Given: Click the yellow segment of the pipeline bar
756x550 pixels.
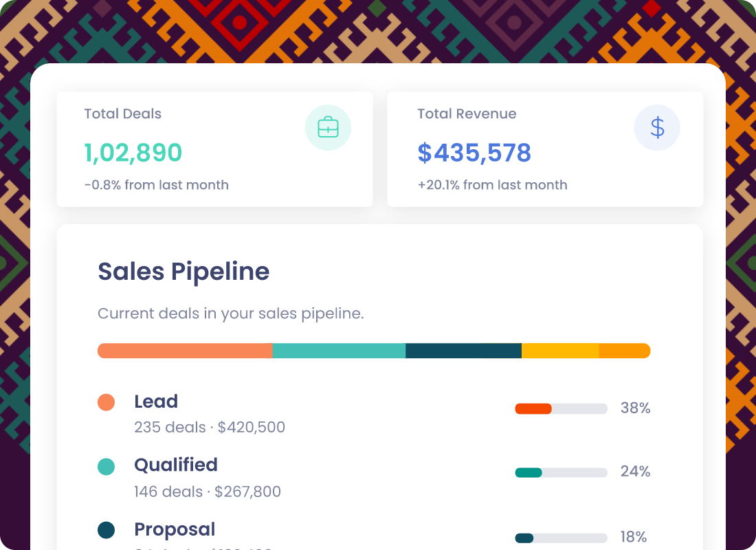Looking at the screenshot, I should [x=560, y=351].
